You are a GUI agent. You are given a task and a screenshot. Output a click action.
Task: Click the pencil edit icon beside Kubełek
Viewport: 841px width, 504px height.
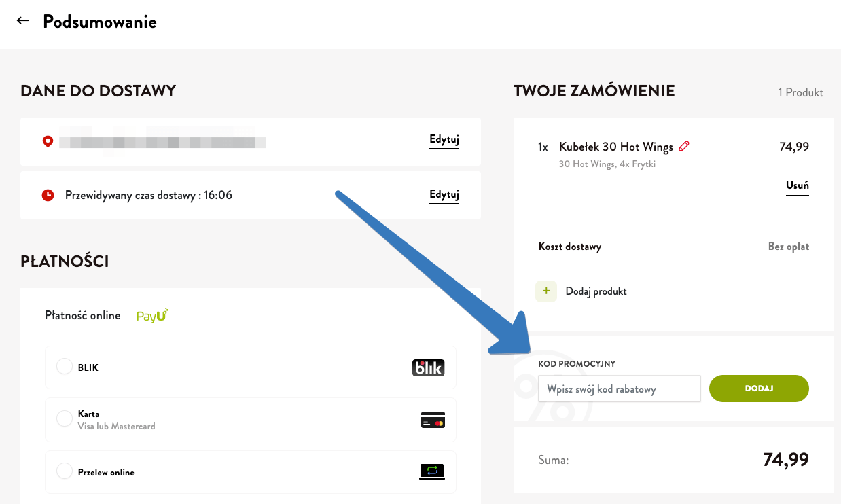click(x=684, y=146)
